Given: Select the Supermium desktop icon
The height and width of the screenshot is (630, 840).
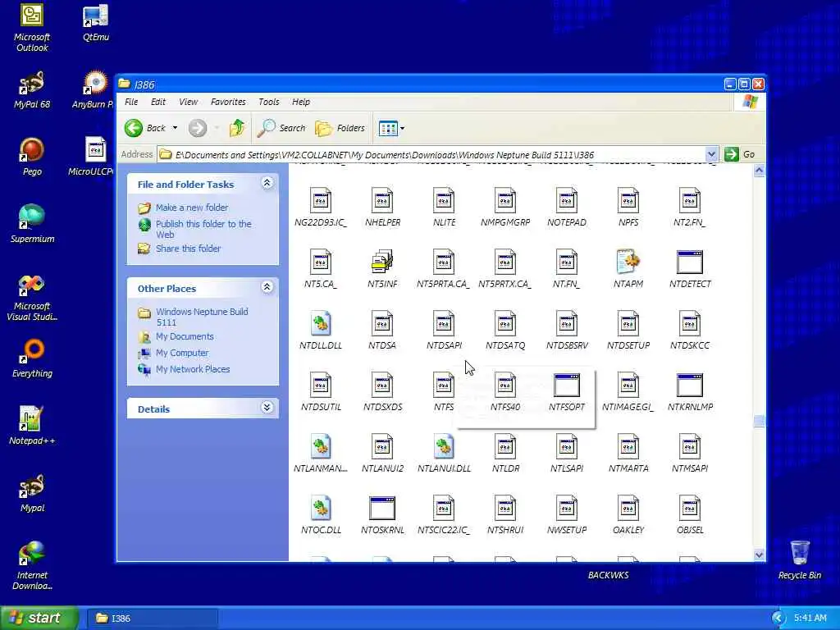Looking at the screenshot, I should pyautogui.click(x=32, y=223).
